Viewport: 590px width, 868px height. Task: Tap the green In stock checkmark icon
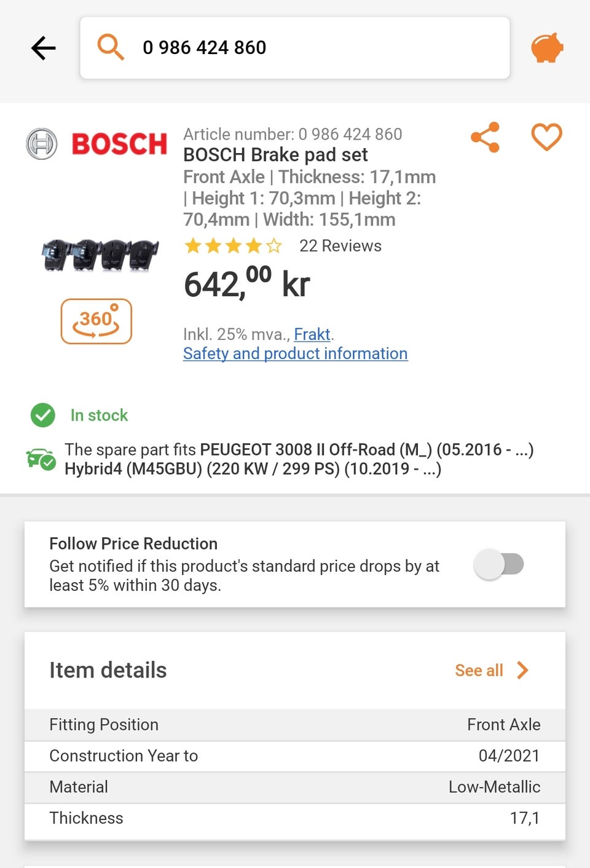(x=43, y=416)
